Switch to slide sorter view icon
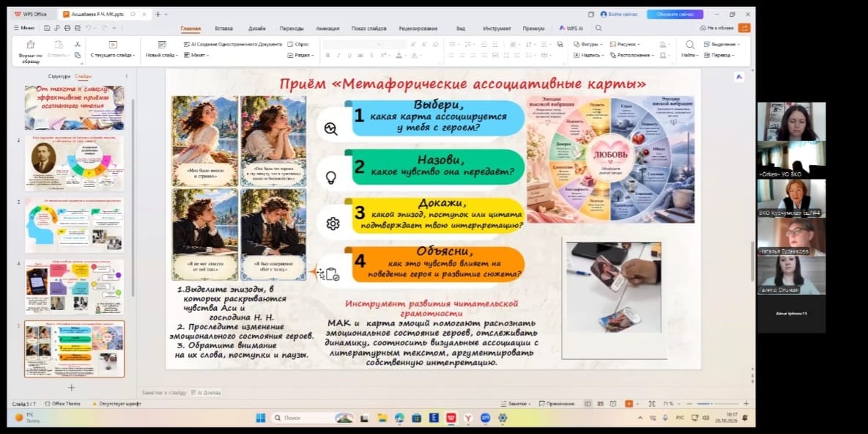The width and height of the screenshot is (868, 434). tap(599, 403)
